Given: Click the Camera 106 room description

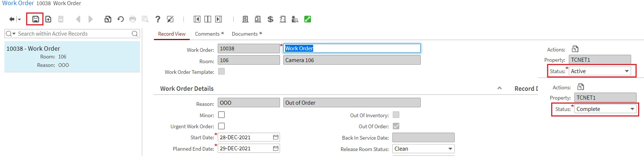Looking at the screenshot, I should tap(352, 60).
